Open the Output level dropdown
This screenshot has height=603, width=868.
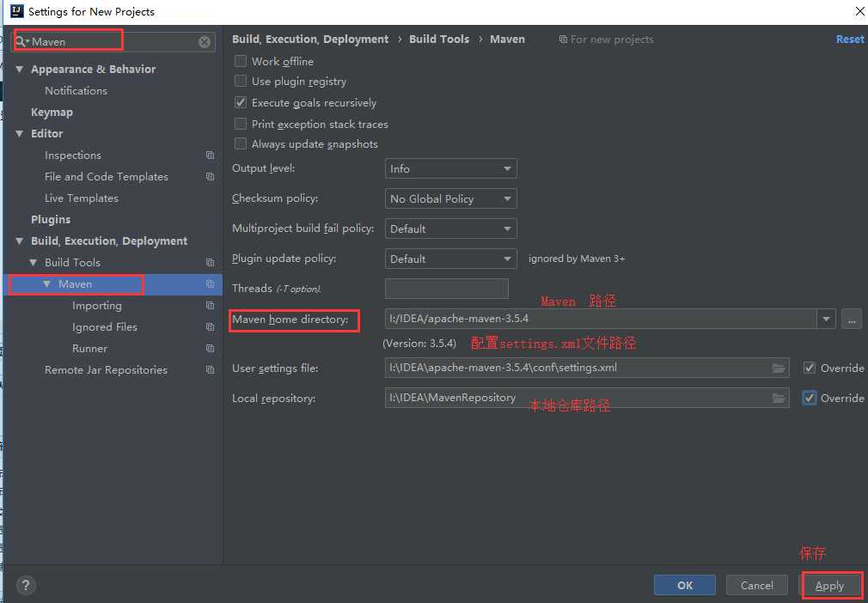450,168
